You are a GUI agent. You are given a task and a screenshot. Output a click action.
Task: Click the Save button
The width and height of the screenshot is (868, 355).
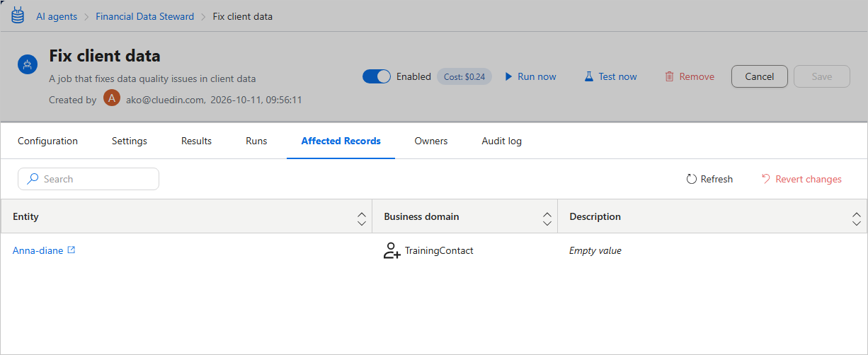pos(822,76)
